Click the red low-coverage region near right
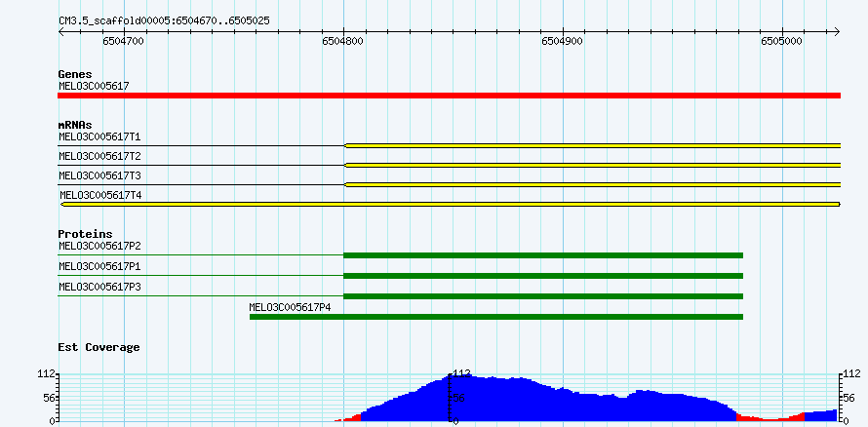The width and height of the screenshot is (868, 427). (769, 417)
